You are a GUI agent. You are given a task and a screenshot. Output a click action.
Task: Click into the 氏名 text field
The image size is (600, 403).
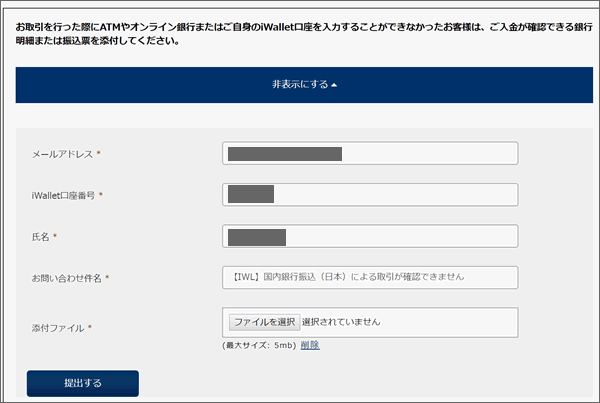pos(370,236)
